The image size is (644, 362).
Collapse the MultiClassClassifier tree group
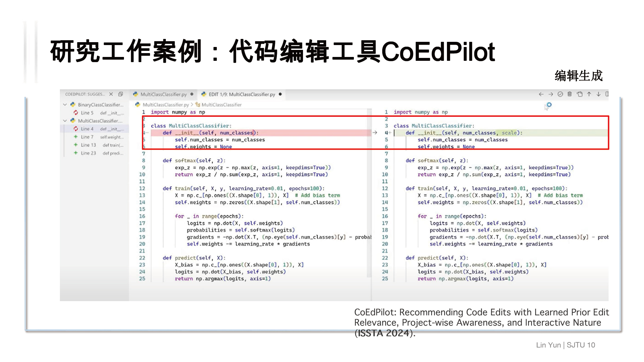tap(65, 121)
